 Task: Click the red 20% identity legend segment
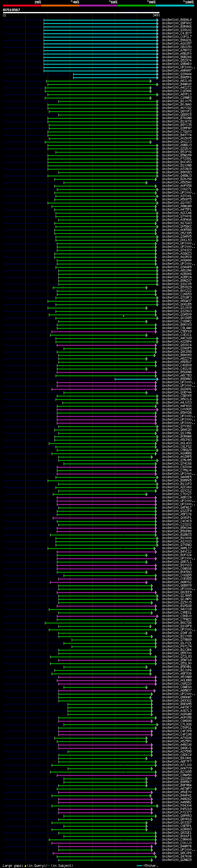point(22,6)
